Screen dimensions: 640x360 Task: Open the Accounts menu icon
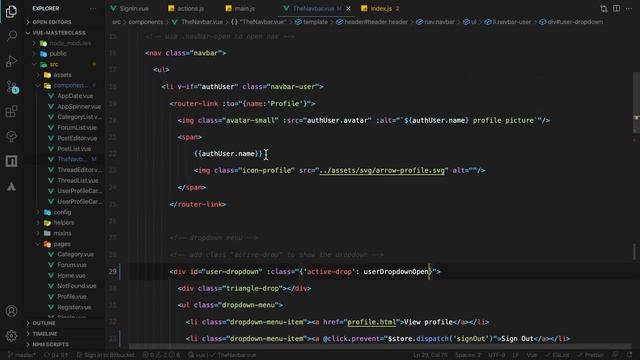pyautogui.click(x=11, y=311)
